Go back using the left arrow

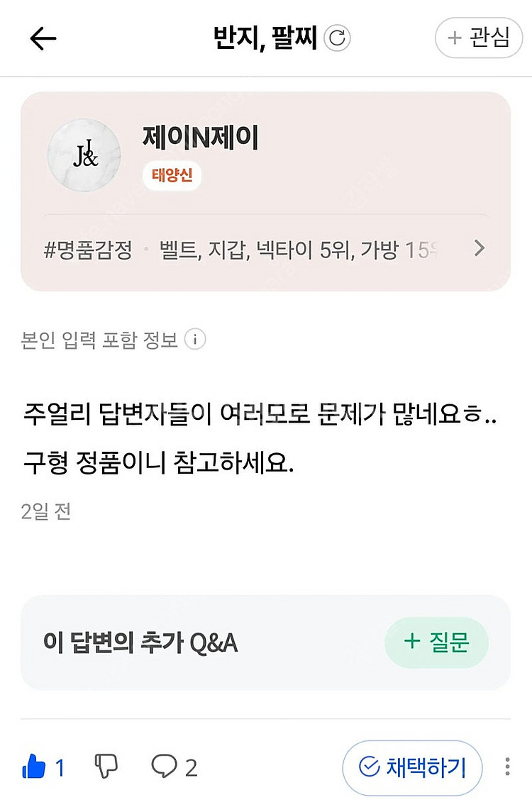(43, 39)
